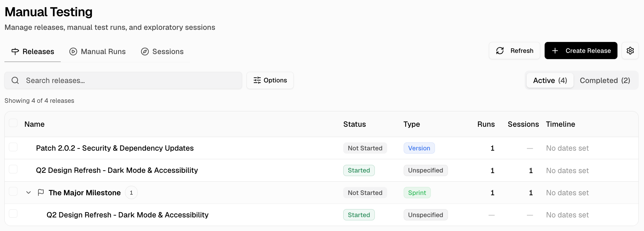644x231 pixels.
Task: Show Completed (2) releases
Action: tap(605, 80)
